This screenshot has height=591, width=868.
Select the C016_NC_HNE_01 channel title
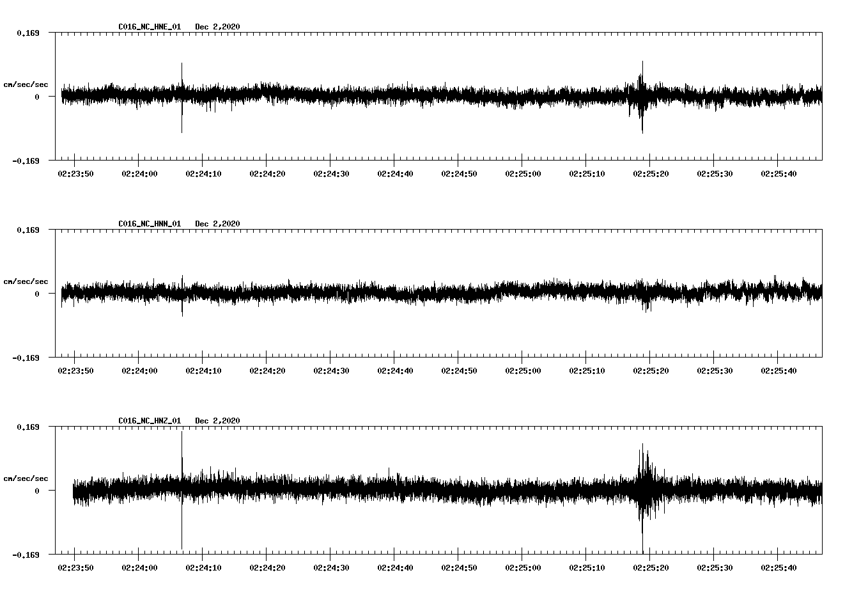pyautogui.click(x=148, y=27)
